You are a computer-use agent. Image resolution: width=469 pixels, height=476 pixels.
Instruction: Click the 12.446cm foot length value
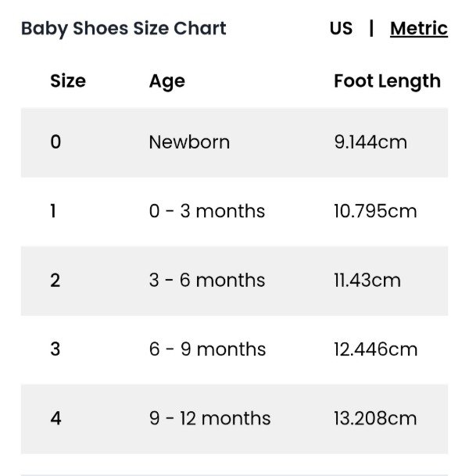[375, 349]
